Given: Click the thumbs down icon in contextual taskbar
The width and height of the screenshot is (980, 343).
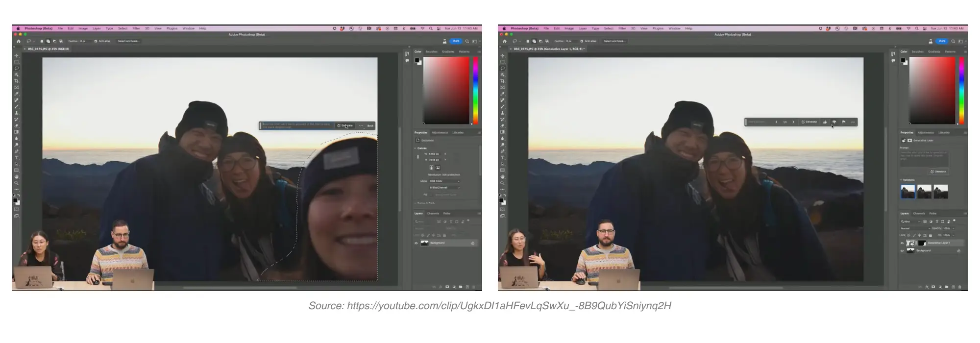Looking at the screenshot, I should point(834,122).
